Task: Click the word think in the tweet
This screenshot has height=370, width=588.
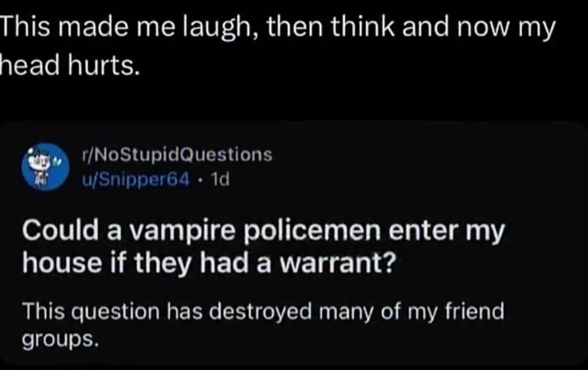Action: point(351,28)
